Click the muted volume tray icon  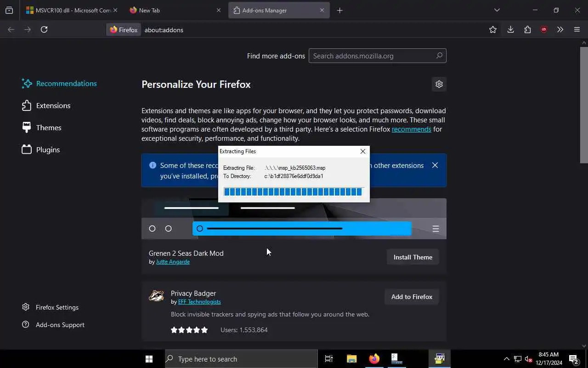click(x=528, y=359)
